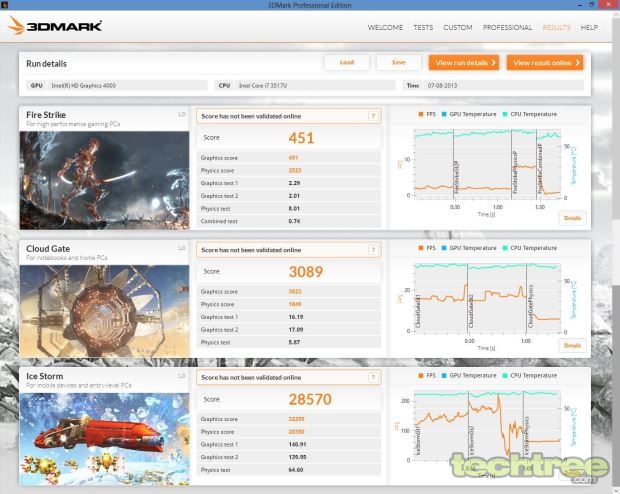Click Cloud Gate 'Score has not been validated' notice
Viewport: 620px width, 494px height.
289,250
